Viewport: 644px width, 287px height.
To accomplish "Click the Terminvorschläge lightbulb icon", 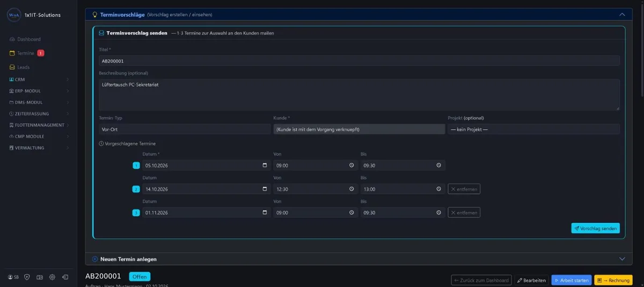I will pyautogui.click(x=95, y=15).
